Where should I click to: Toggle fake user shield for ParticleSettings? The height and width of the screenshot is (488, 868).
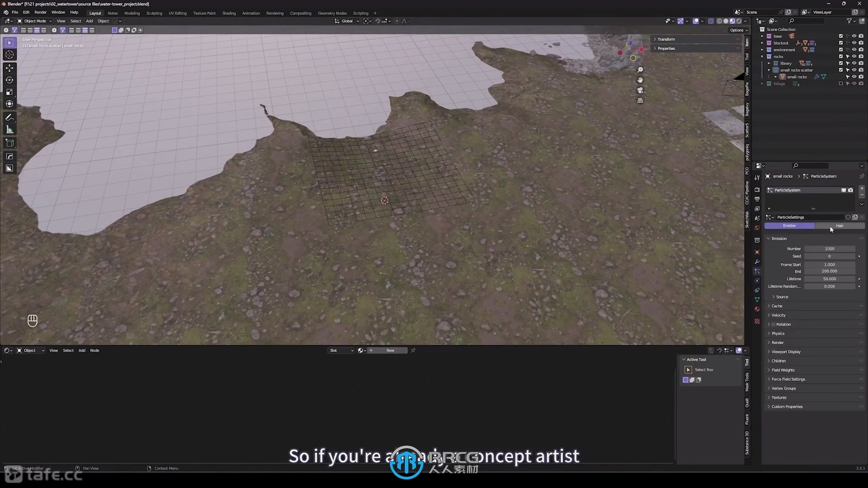point(848,217)
